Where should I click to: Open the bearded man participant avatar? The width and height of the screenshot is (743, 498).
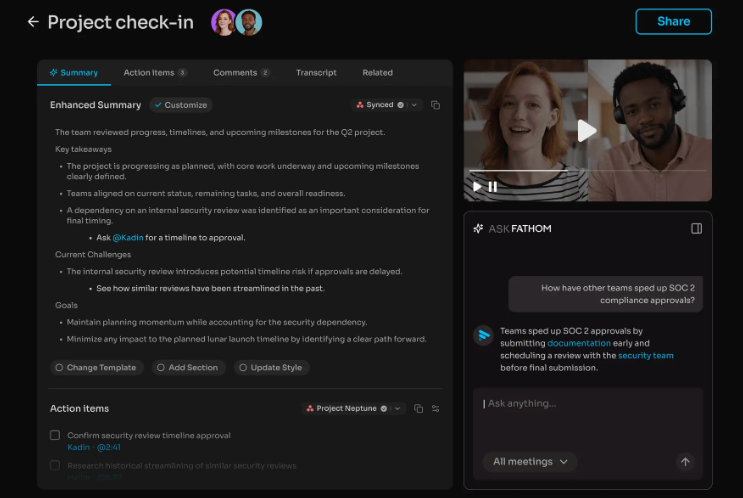coord(249,22)
